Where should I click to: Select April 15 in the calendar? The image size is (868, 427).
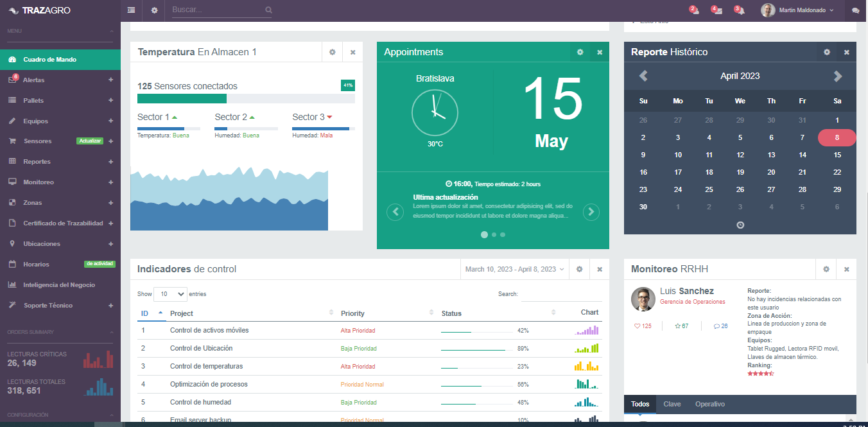[837, 155]
